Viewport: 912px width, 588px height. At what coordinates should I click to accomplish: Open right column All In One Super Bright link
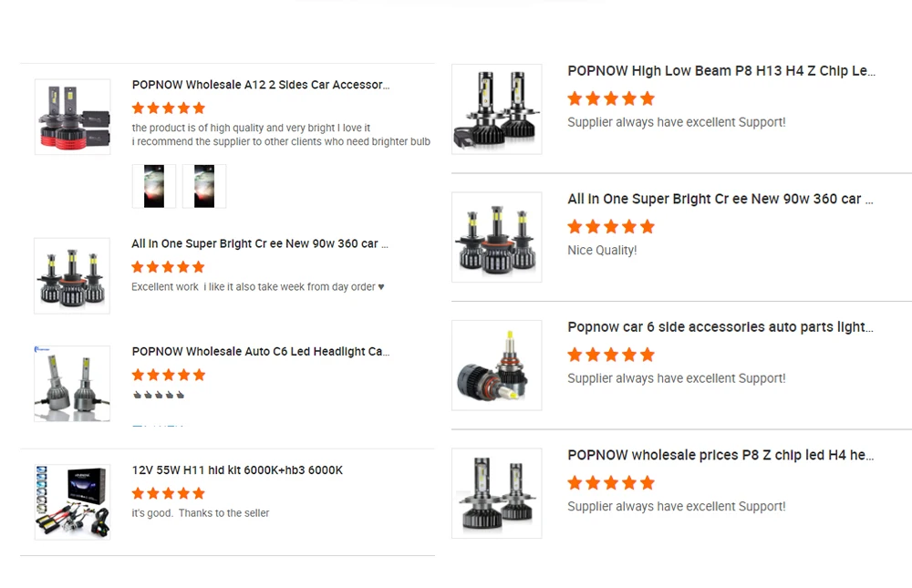click(x=720, y=199)
